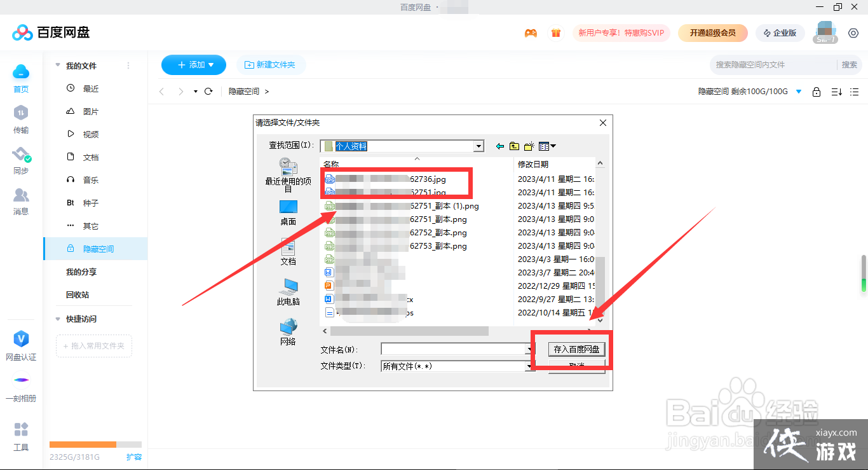Open 回收站
Image resolution: width=868 pixels, height=470 pixels.
click(78, 294)
